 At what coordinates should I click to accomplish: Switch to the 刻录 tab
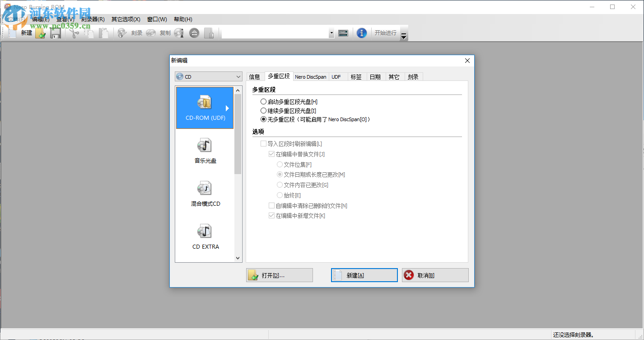(413, 77)
